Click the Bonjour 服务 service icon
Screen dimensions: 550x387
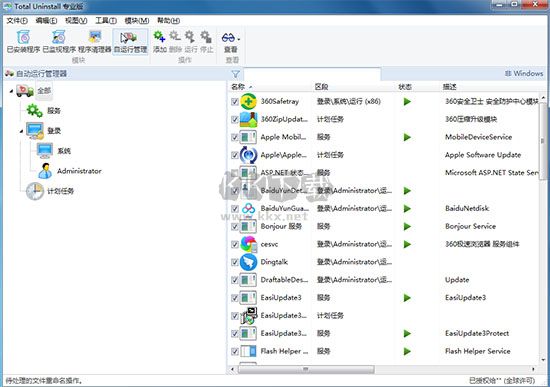(248, 227)
